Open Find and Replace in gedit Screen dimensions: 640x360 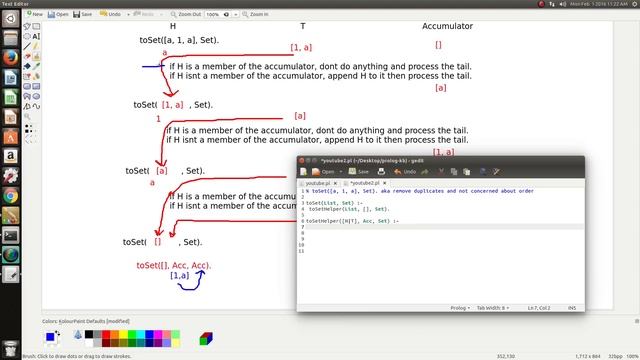coord(496,172)
